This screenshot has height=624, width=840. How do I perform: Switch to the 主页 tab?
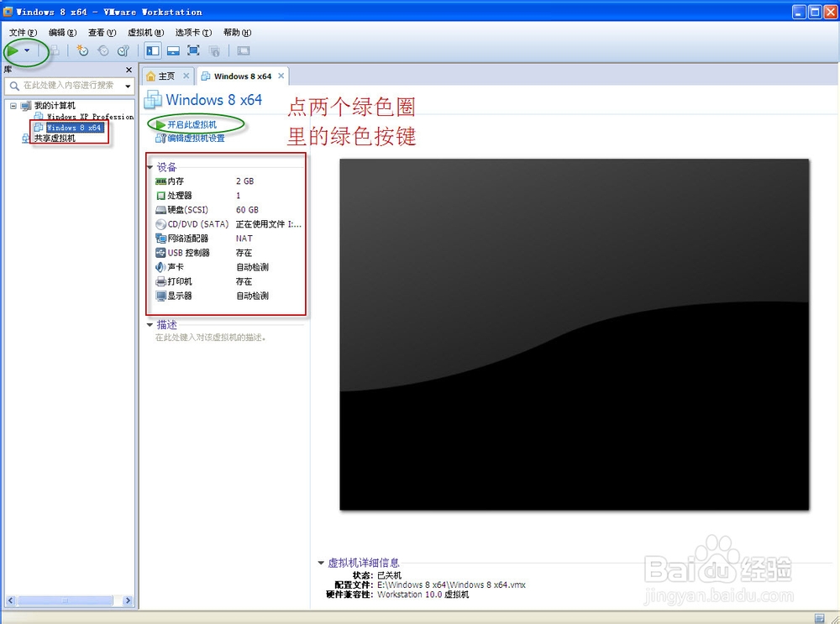(x=166, y=76)
